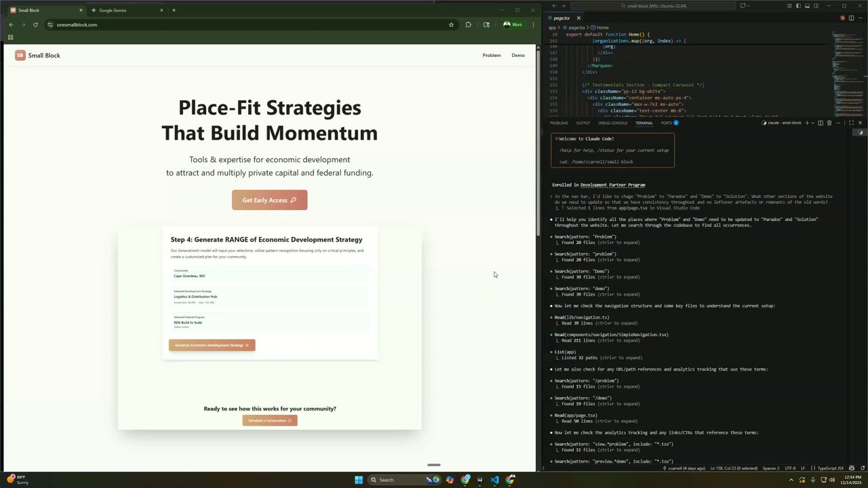This screenshot has width=868, height=488.
Task: Open the taskbar volume control
Action: point(833,480)
